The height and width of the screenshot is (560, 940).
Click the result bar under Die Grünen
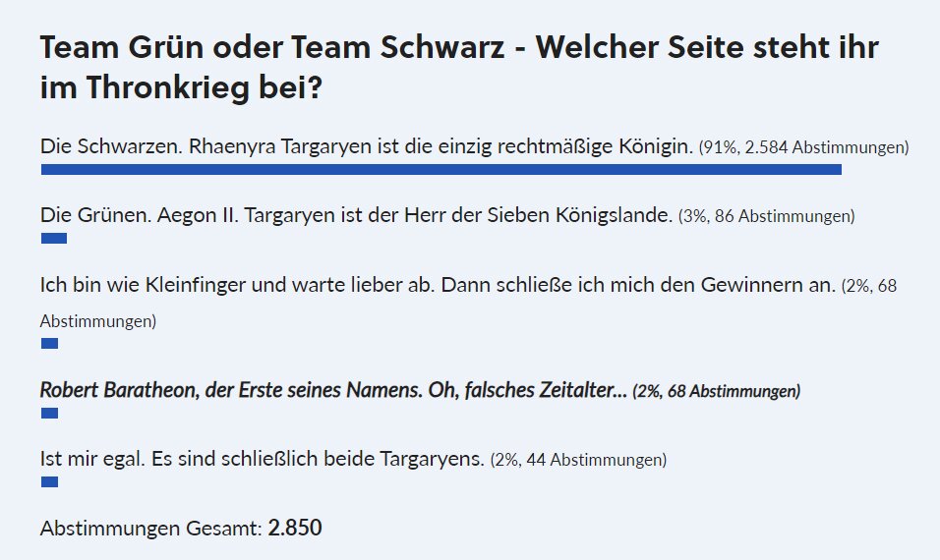tap(53, 239)
